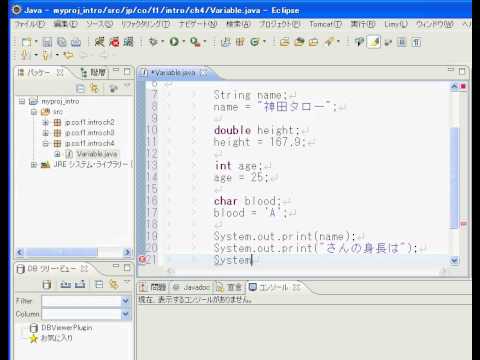
Task: Click the Search flashlight toolbar icon
Action: tap(329, 42)
